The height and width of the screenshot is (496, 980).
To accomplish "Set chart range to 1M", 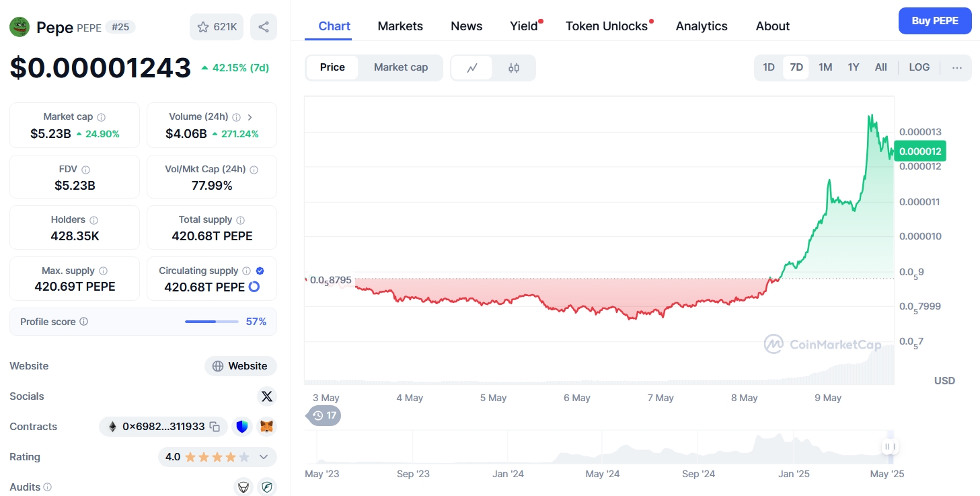I will (825, 67).
